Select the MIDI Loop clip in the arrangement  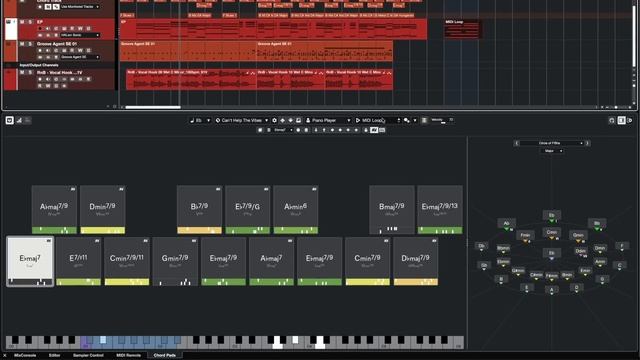(x=462, y=29)
